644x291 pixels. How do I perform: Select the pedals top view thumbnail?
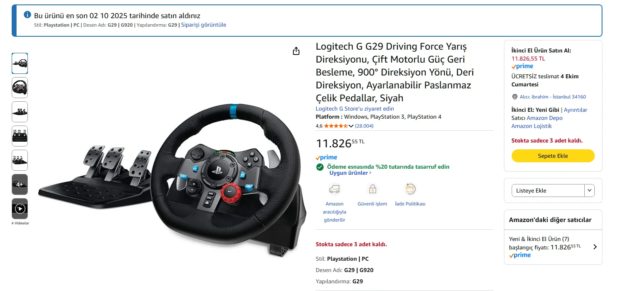[20, 136]
